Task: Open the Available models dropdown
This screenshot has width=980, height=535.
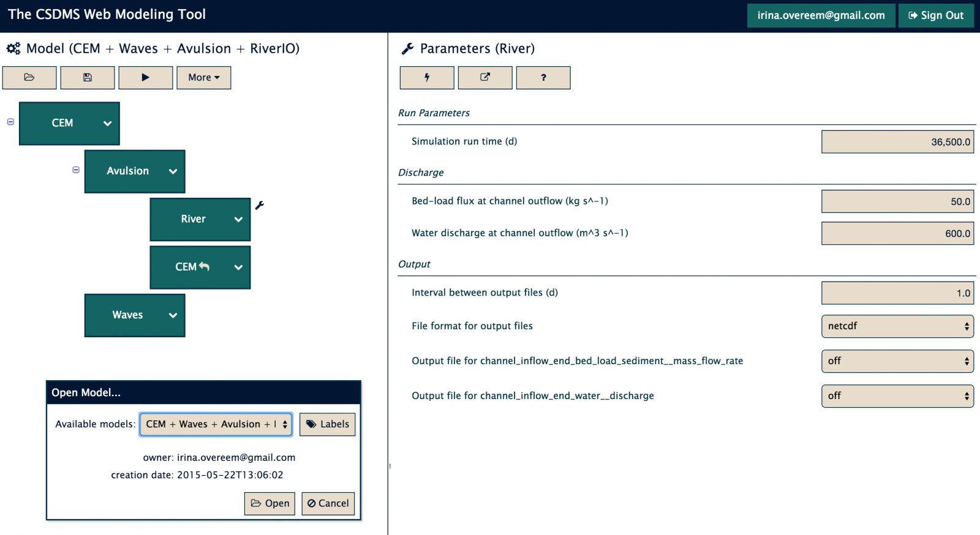Action: click(x=216, y=424)
